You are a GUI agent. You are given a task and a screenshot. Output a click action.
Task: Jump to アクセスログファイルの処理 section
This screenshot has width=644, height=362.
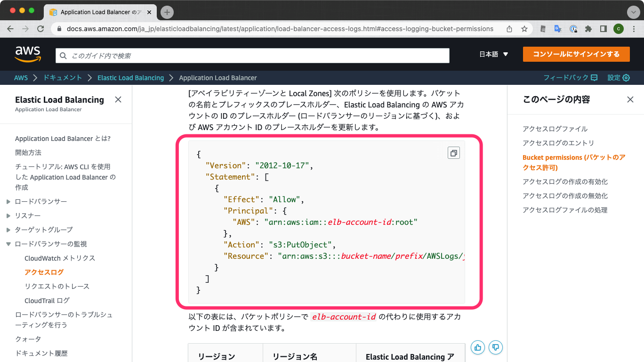pyautogui.click(x=565, y=210)
